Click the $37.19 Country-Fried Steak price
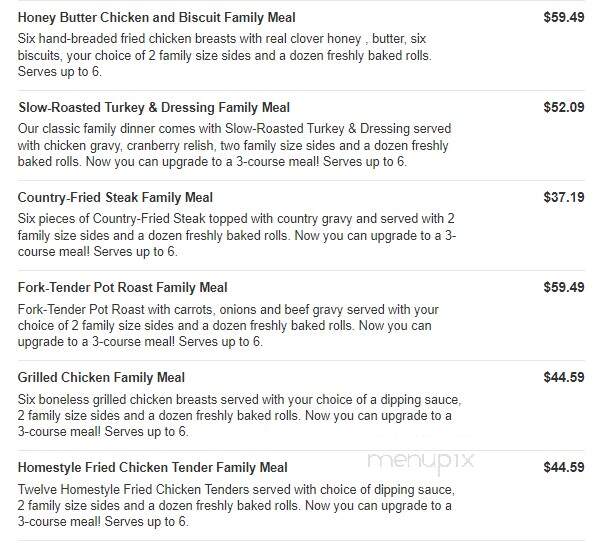This screenshot has width=600, height=543. tap(564, 197)
